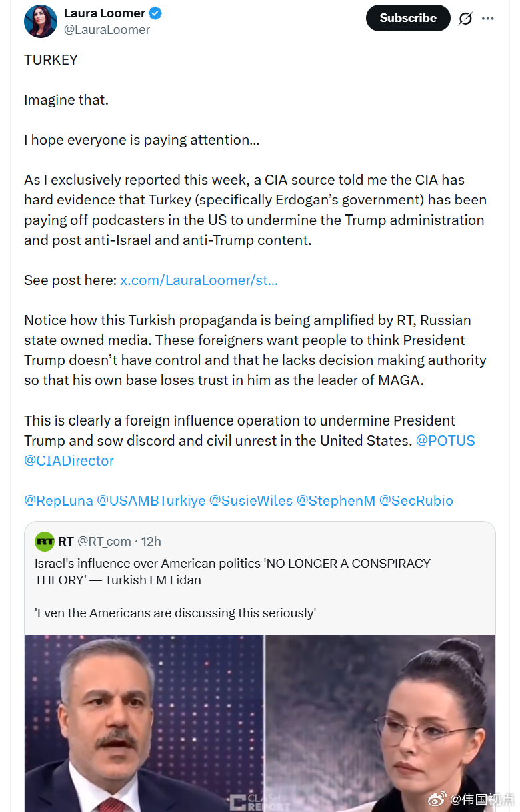Screen dimensions: 520x812
Task: Open the x.com/LauraLoomer/st… link
Action: coord(199,280)
